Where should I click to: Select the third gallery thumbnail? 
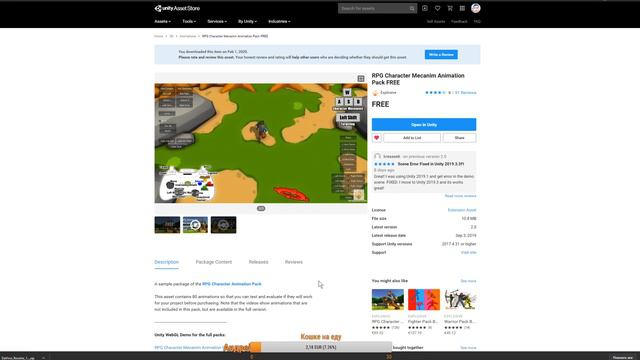[x=223, y=225]
